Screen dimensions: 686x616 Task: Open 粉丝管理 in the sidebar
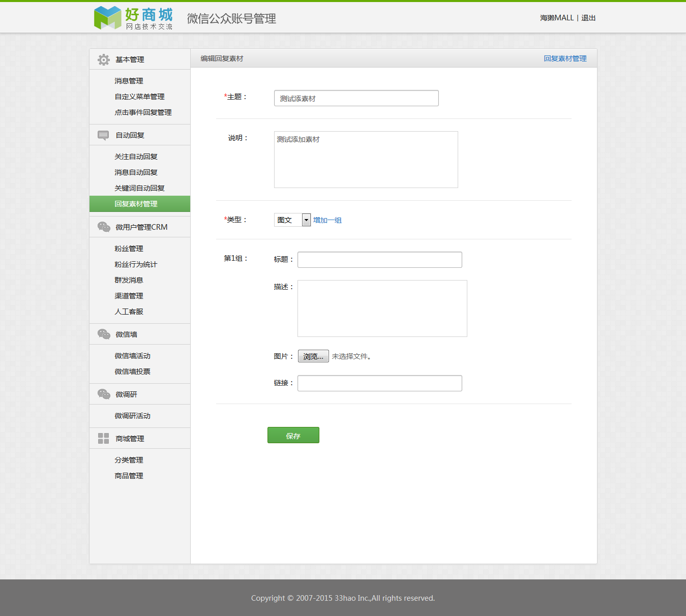pos(129,249)
